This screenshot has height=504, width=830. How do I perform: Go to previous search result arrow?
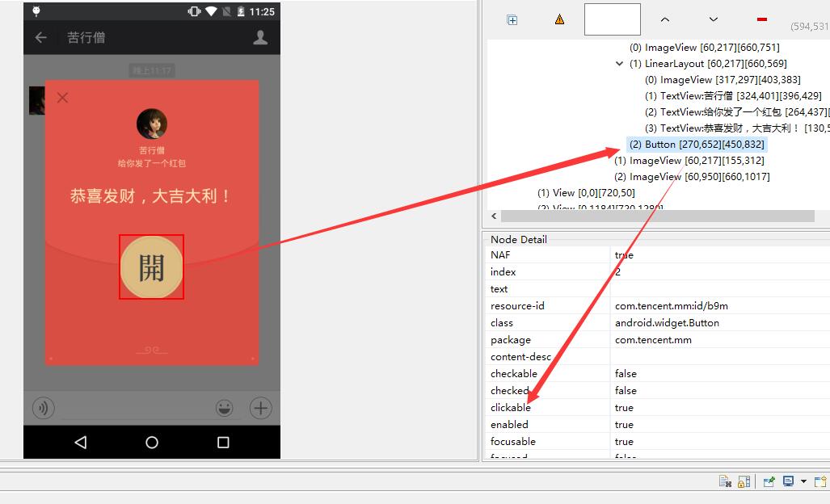click(x=665, y=19)
